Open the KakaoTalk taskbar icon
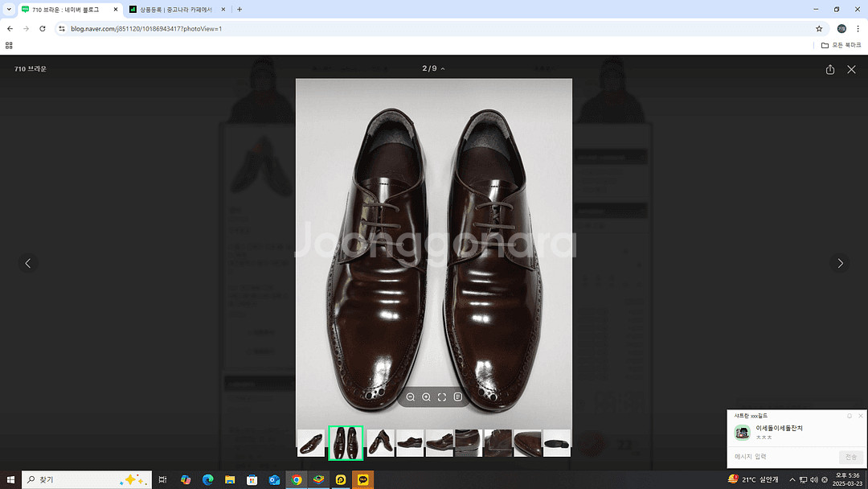Viewport: 868px width, 489px height. click(x=362, y=479)
